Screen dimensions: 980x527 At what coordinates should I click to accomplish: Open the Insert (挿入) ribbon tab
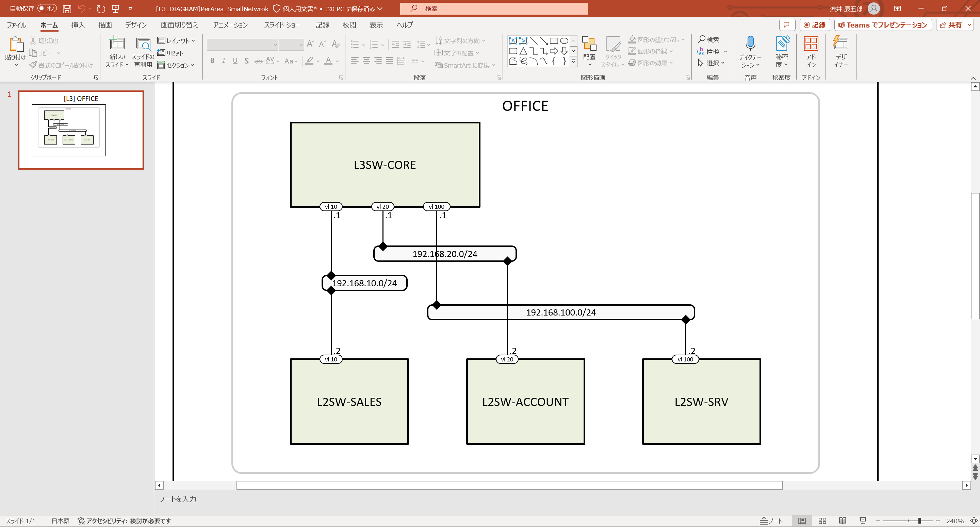point(78,25)
